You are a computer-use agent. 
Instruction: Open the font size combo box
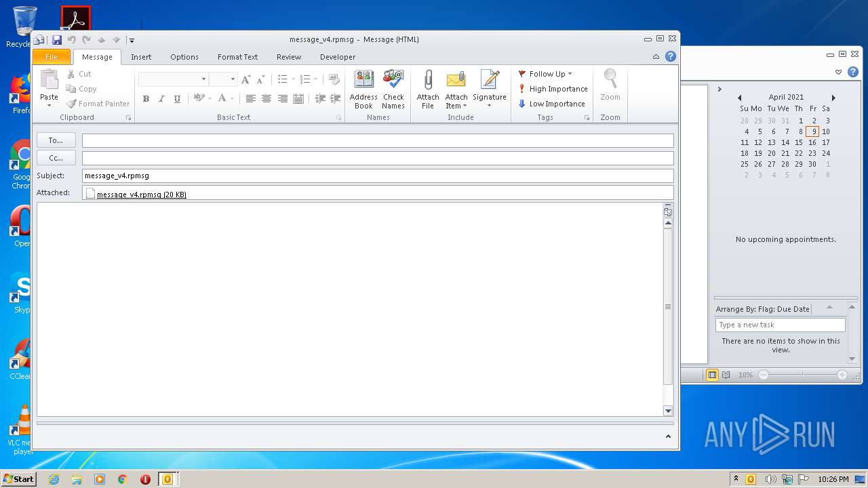(x=223, y=79)
